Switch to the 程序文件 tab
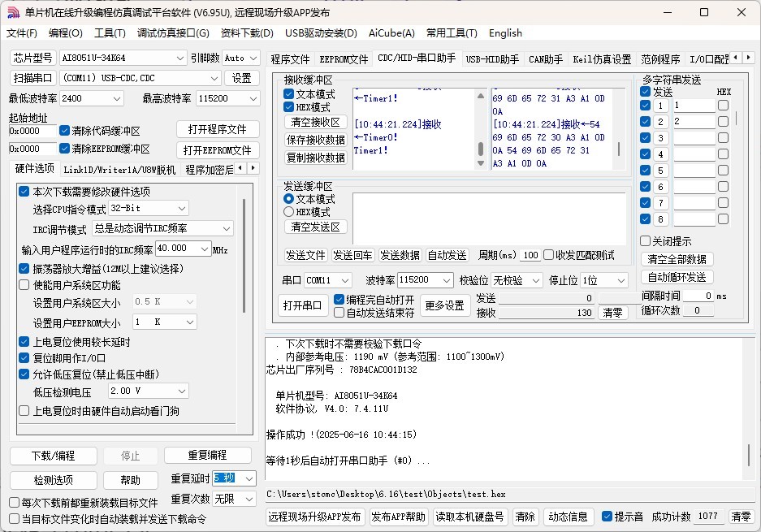This screenshot has width=761, height=532. 290,59
